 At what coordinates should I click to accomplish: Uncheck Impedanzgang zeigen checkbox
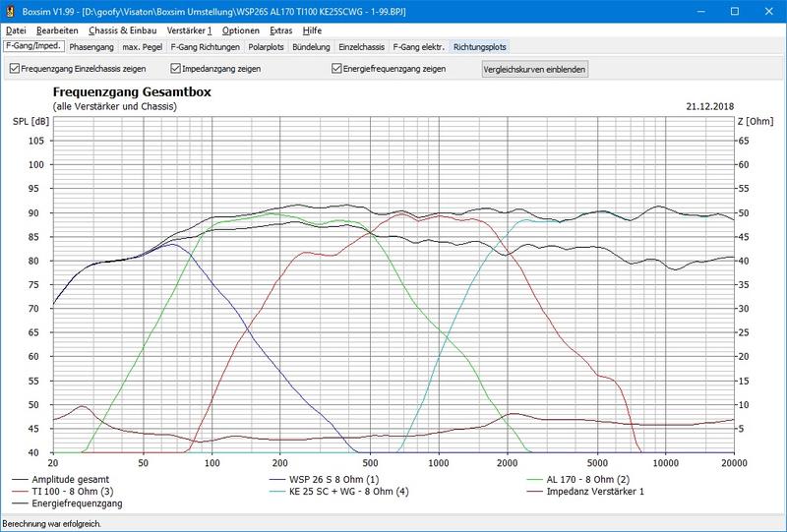click(175, 69)
